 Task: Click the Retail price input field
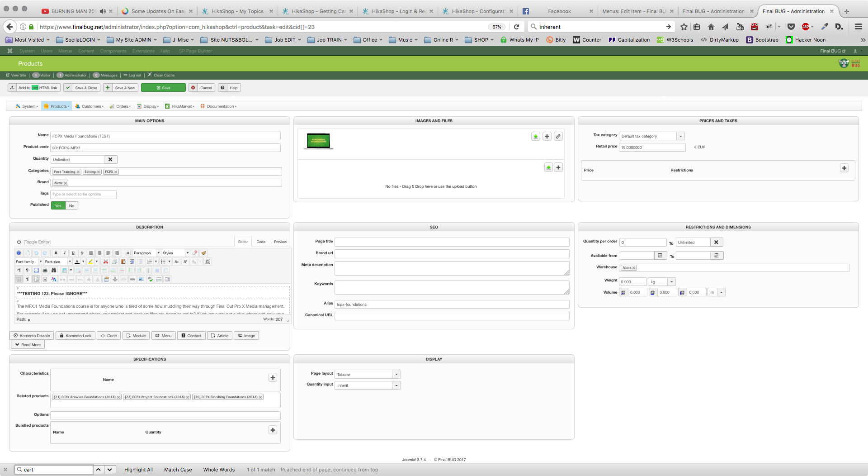(652, 148)
